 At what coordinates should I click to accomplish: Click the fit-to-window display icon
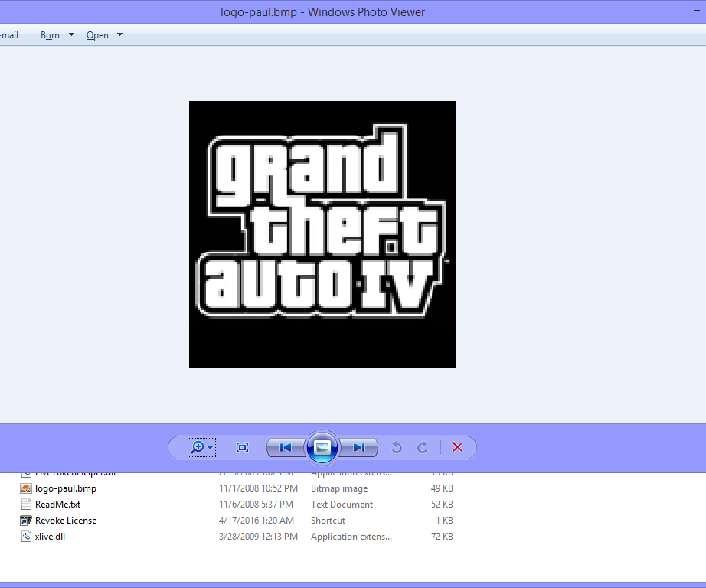[x=241, y=447]
